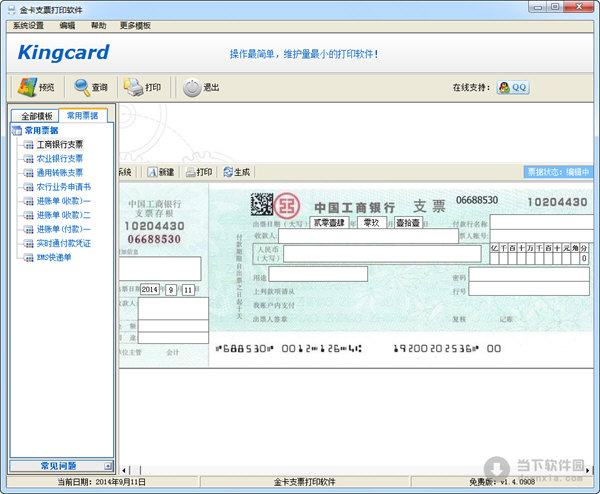Click the stub month field 9
600x494 pixels.
pyautogui.click(x=171, y=290)
